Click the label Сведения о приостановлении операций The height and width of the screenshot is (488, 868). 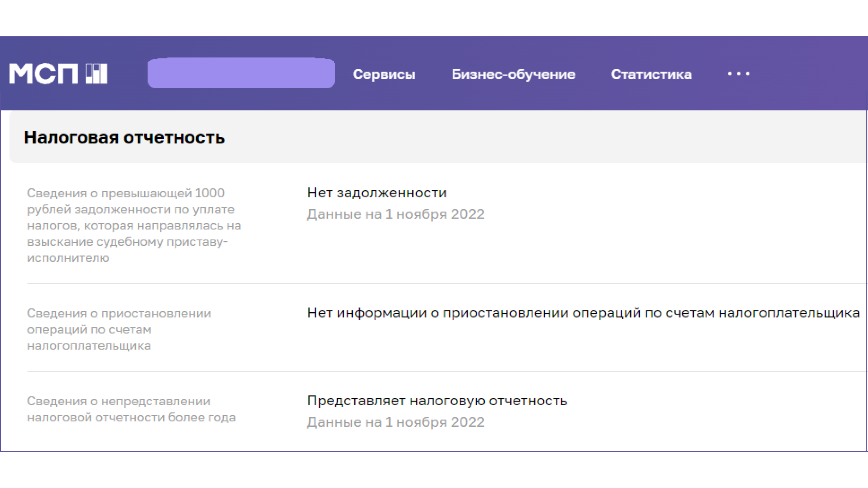119,329
